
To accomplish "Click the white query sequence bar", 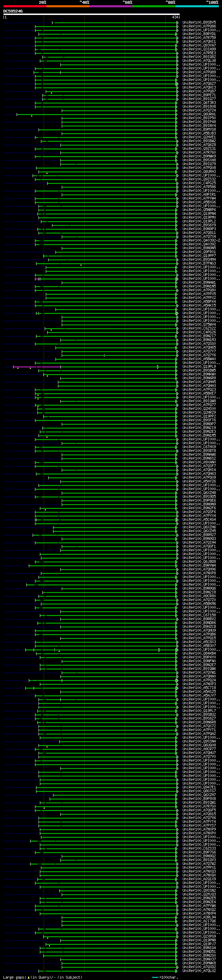I will click(x=92, y=15).
